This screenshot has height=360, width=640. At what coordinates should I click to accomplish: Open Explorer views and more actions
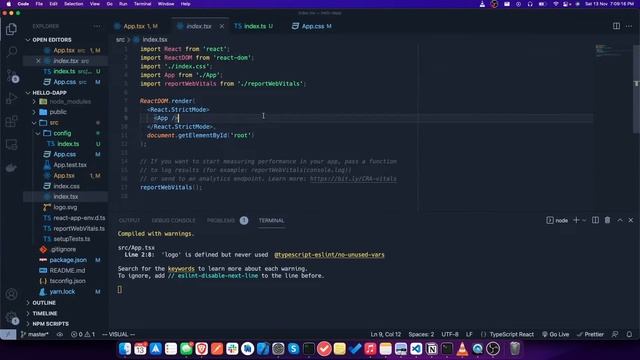pyautogui.click(x=97, y=26)
